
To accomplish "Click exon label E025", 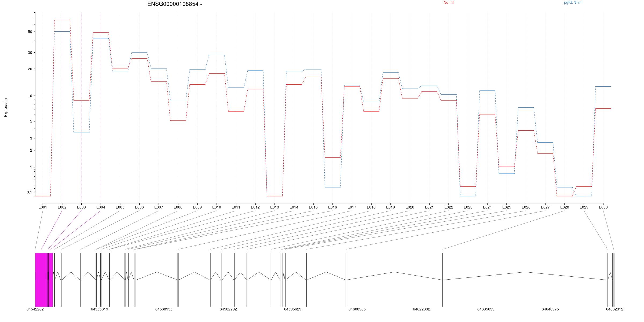I will 507,207.
